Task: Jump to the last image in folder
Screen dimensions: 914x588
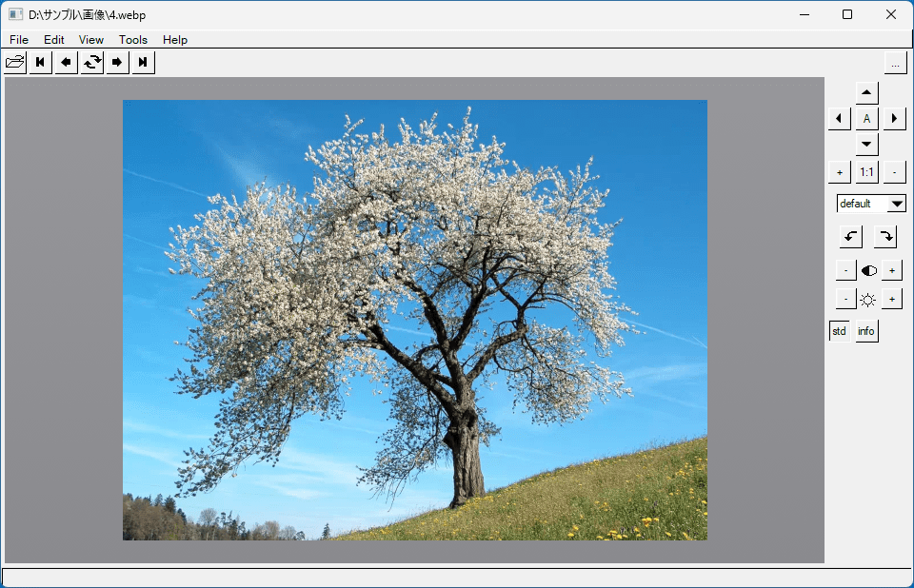Action: 143,62
